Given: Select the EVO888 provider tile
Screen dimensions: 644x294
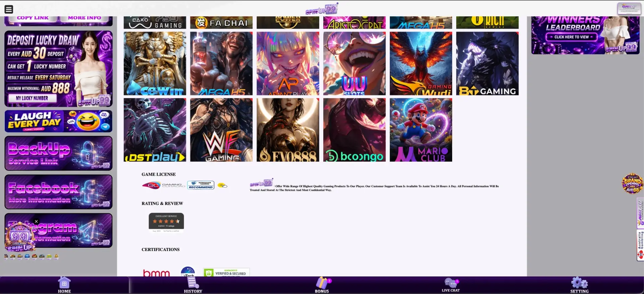Looking at the screenshot, I should coord(288,130).
